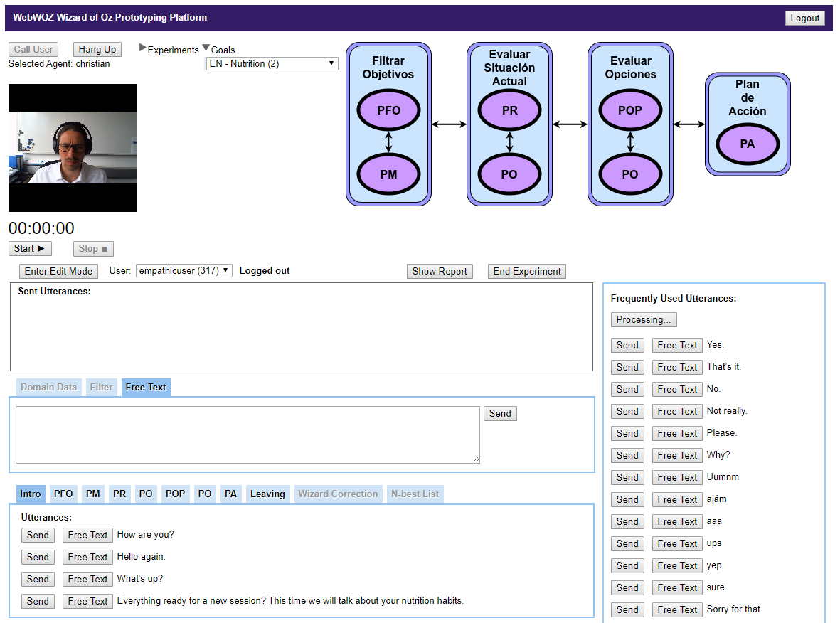
Task: Open the PR utterance tab
Action: click(119, 494)
